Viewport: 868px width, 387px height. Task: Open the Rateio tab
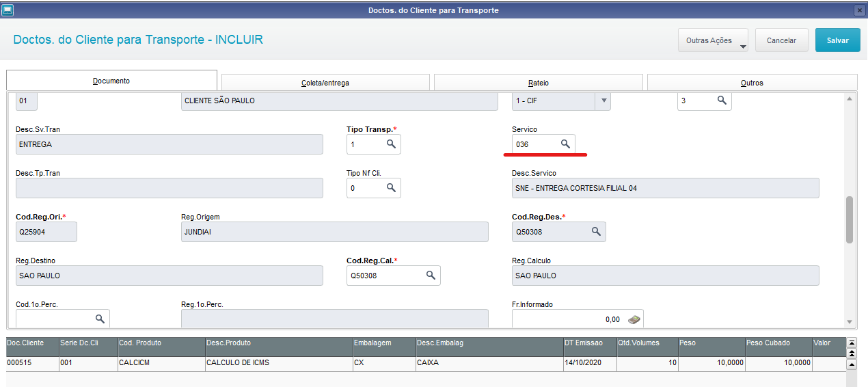point(538,83)
